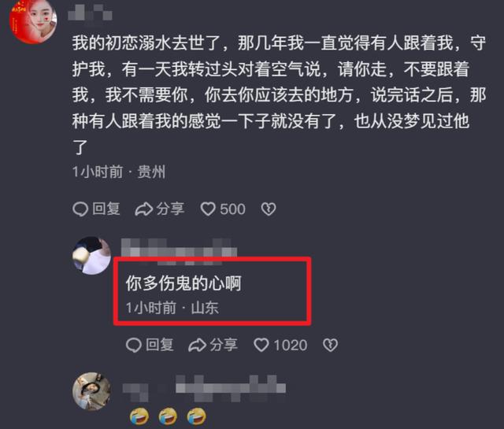Open the third commenter's avatar with laughing emojis
The width and height of the screenshot is (504, 429).
92,391
